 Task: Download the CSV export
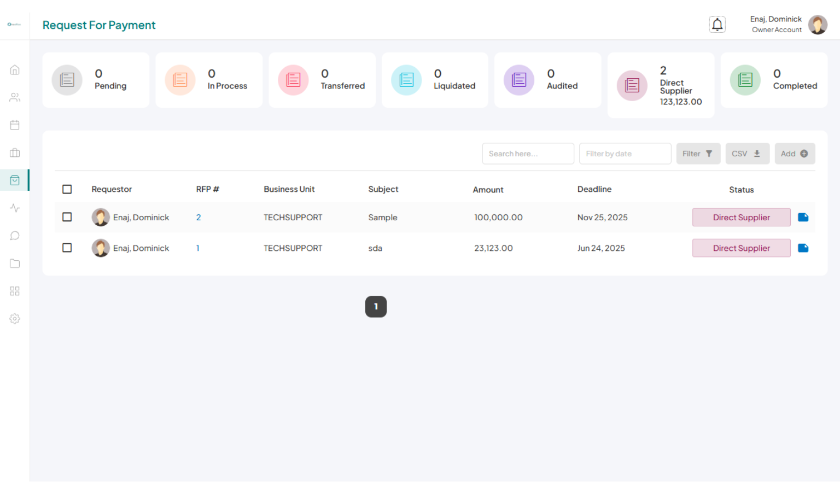747,154
